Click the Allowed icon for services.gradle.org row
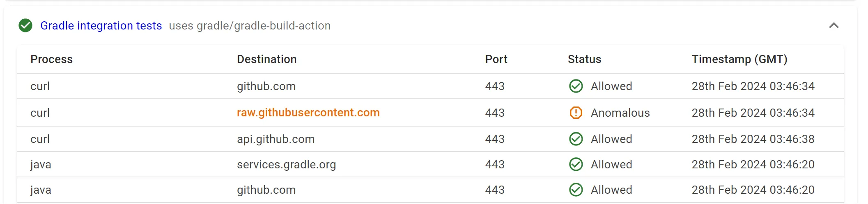The image size is (868, 204). click(x=576, y=164)
